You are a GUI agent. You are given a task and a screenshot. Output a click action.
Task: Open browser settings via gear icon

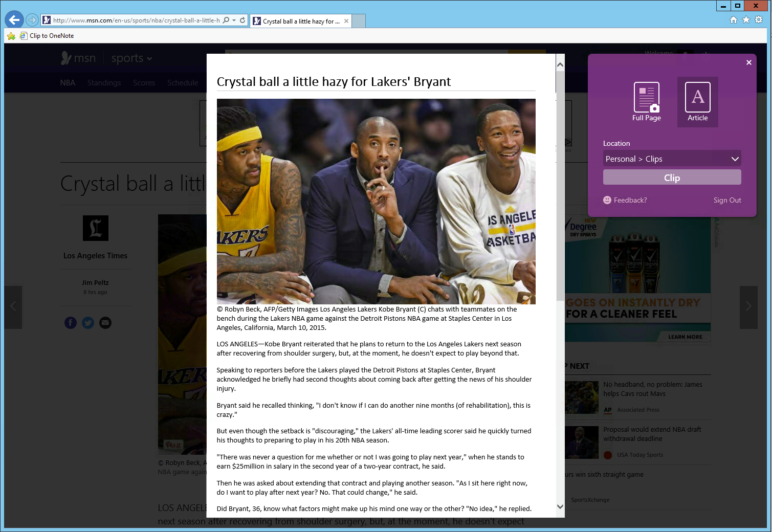[759, 19]
